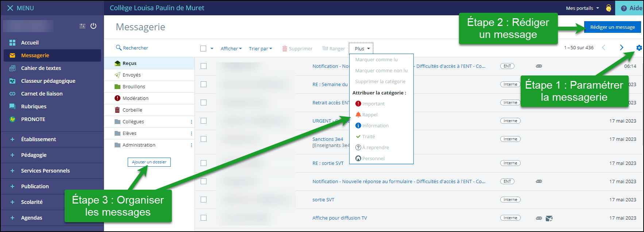Click the Ajouter un dossier button
Image resolution: width=644 pixels, height=232 pixels.
(149, 162)
